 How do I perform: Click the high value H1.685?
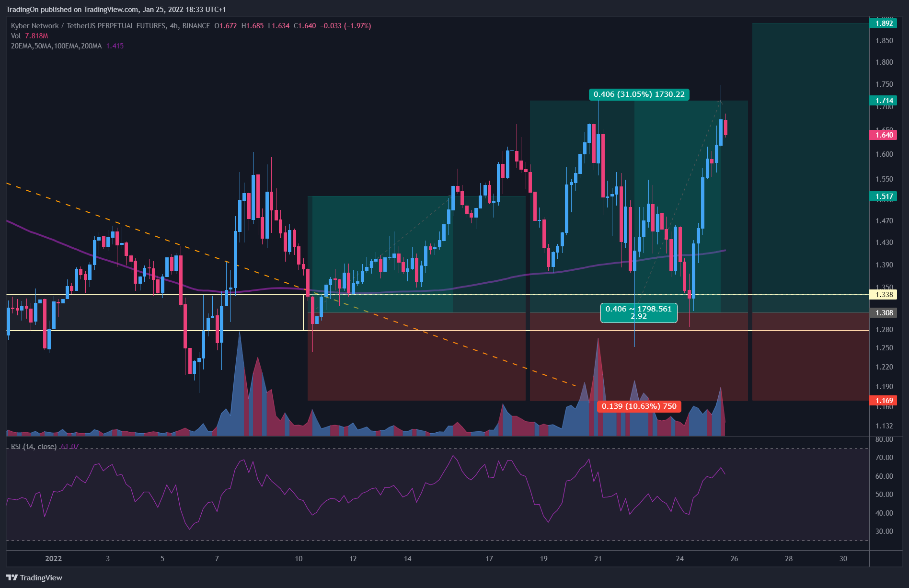pos(253,26)
